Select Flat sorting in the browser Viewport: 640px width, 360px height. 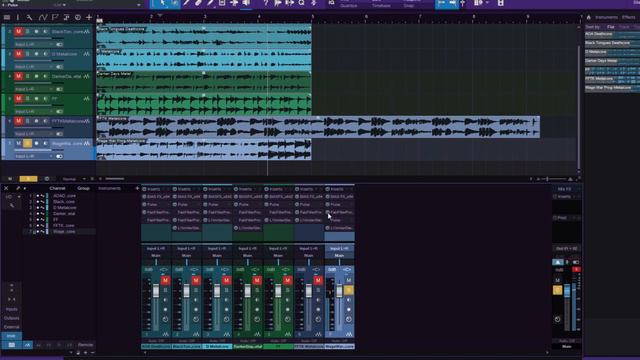[x=611, y=27]
